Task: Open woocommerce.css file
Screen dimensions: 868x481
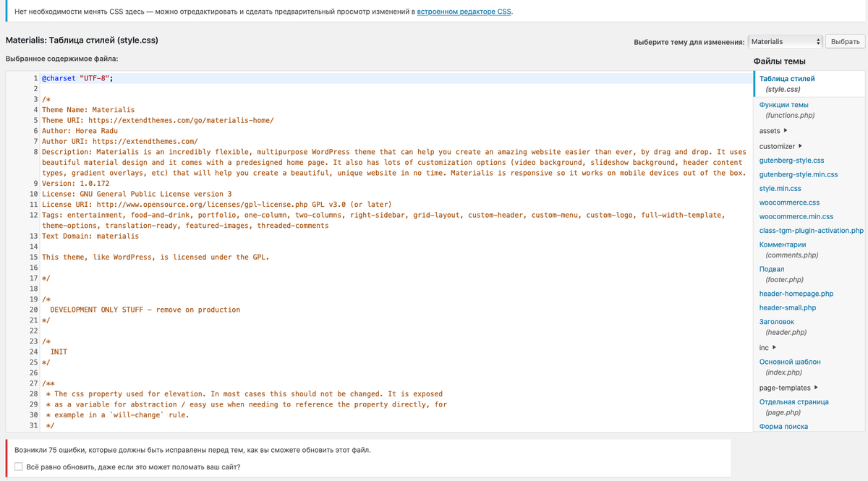Action: pos(789,203)
